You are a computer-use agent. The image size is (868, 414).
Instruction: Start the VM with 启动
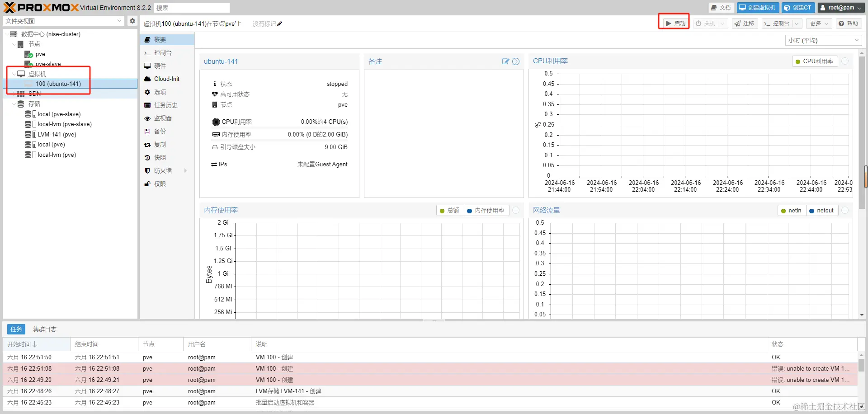pos(676,24)
